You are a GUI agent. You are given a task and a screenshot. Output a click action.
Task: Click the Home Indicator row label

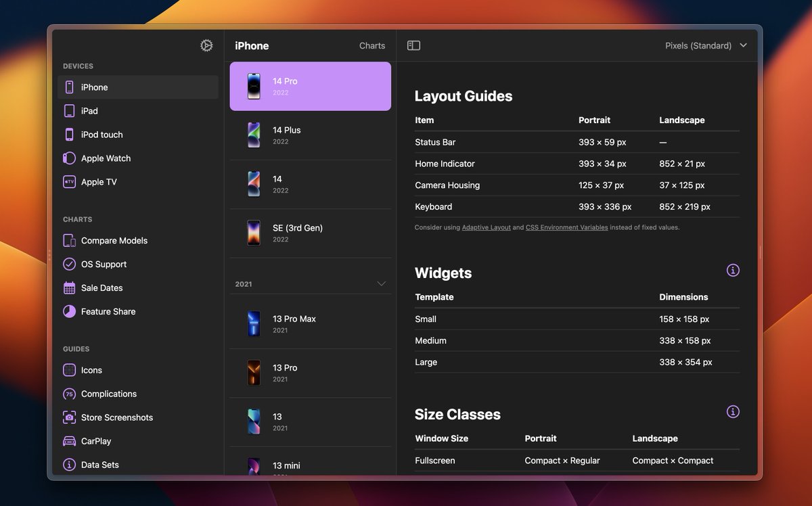[x=445, y=164]
